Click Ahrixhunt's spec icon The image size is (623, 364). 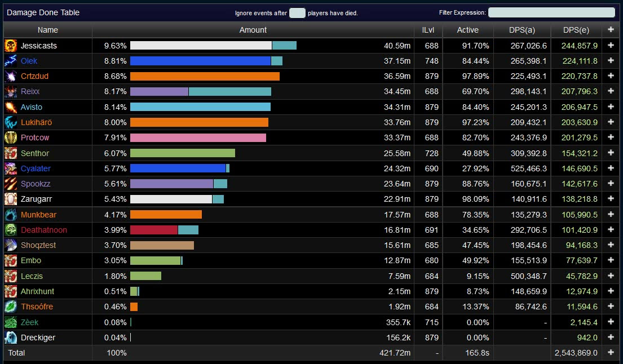pos(11,291)
